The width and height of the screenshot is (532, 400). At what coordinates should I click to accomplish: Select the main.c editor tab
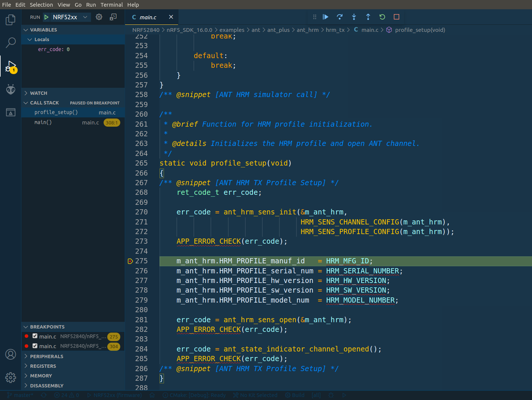152,17
